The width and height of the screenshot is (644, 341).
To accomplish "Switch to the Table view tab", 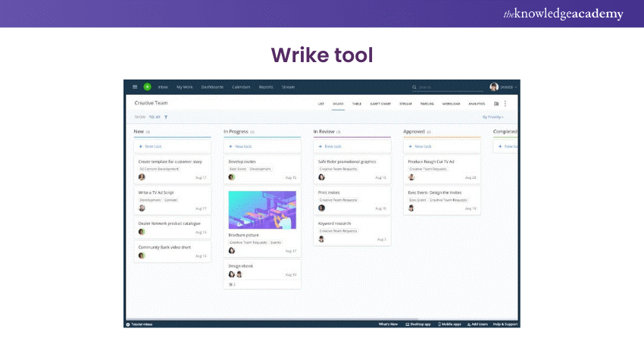I will tap(357, 104).
